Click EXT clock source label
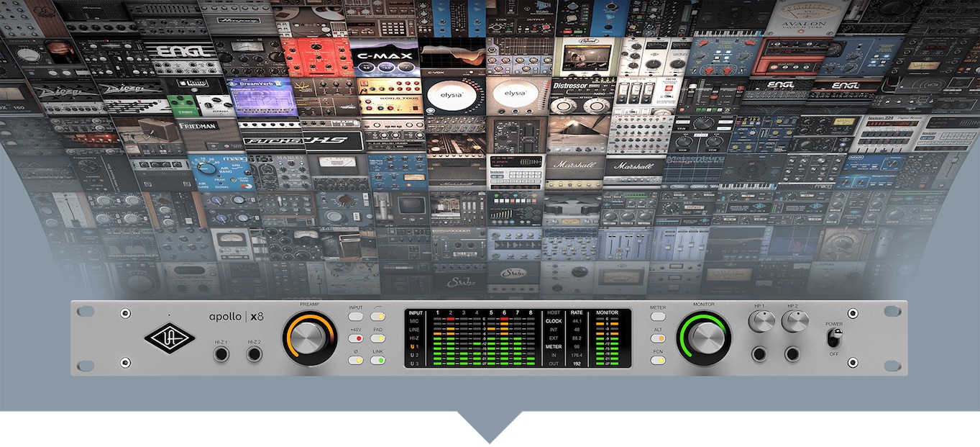The image size is (980, 447). tap(554, 338)
